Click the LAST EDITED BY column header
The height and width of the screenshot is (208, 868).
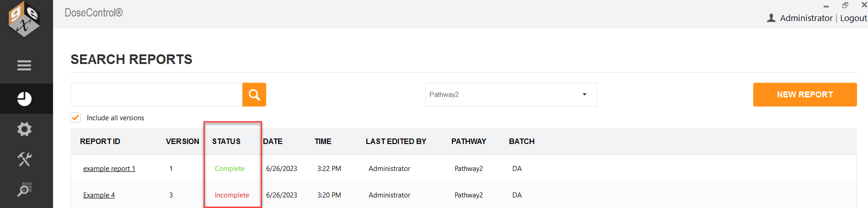pyautogui.click(x=396, y=141)
